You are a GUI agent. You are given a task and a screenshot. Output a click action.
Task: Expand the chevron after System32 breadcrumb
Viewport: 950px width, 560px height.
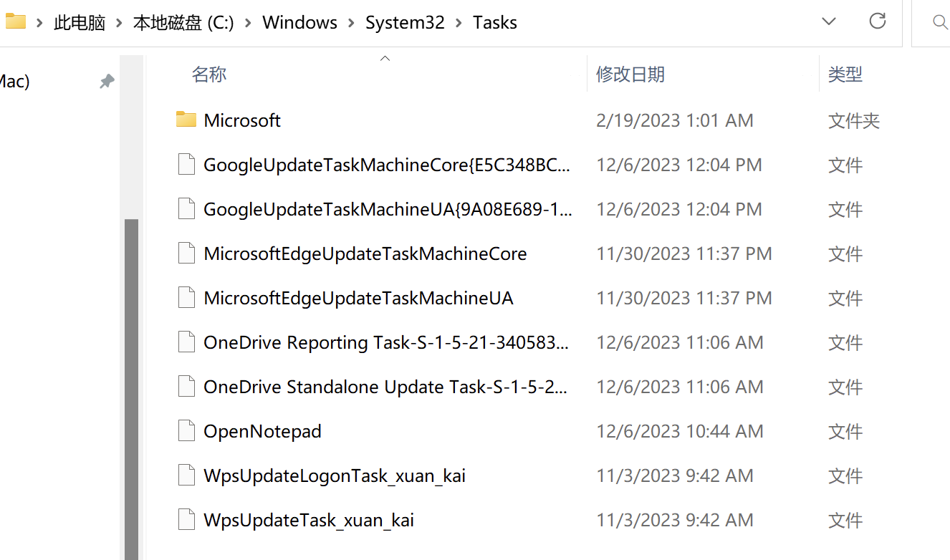coord(459,23)
